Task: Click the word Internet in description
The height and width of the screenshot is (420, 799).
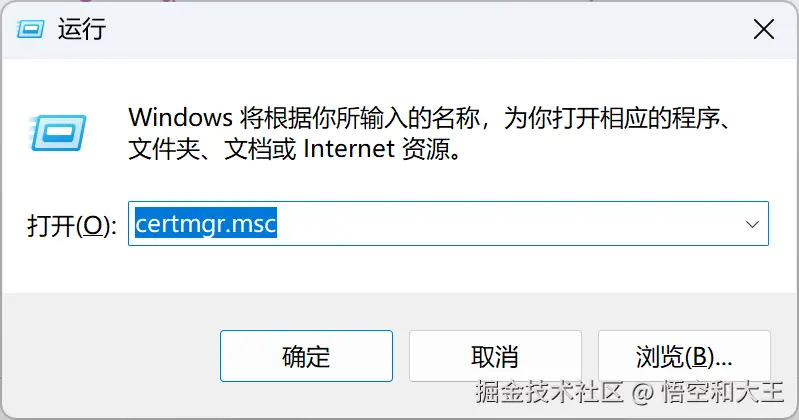Action: tap(349, 149)
